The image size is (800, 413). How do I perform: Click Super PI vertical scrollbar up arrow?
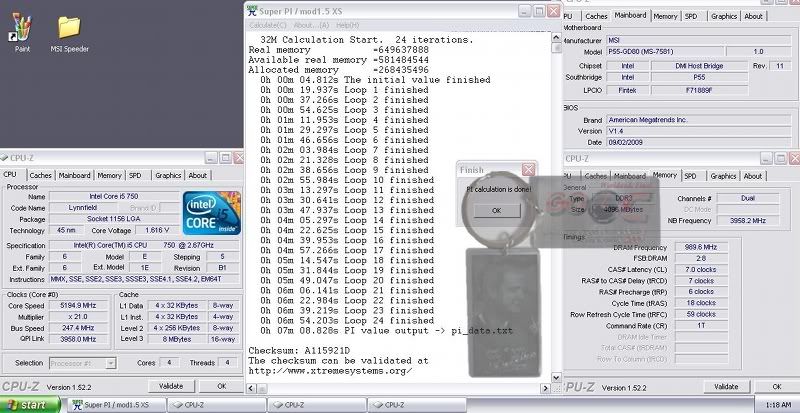[557, 37]
